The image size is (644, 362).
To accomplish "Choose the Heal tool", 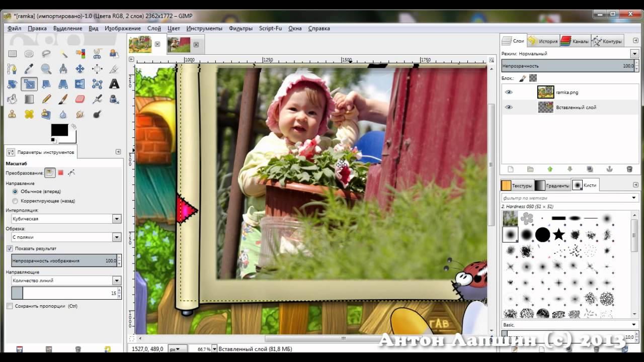I will coord(29,114).
